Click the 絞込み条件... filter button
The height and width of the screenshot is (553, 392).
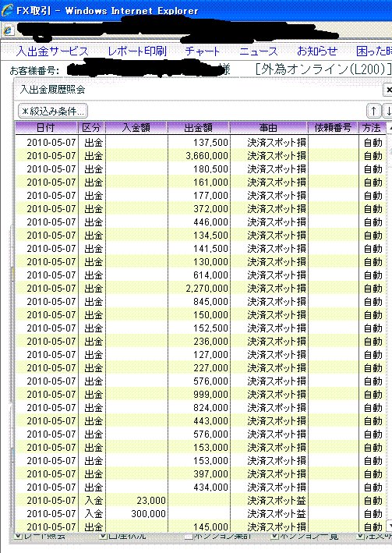(x=53, y=111)
